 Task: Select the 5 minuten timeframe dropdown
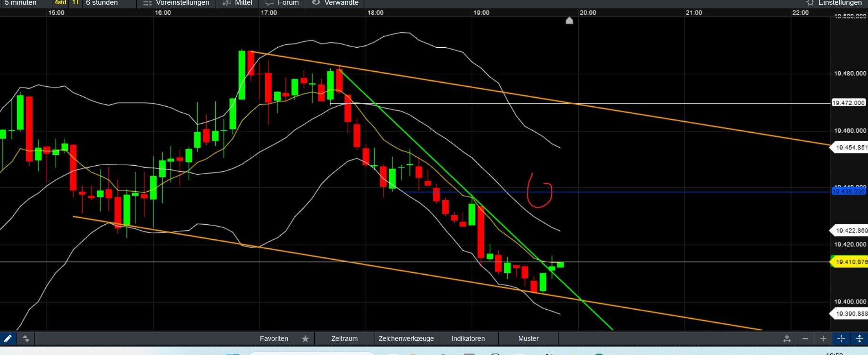[21, 3]
